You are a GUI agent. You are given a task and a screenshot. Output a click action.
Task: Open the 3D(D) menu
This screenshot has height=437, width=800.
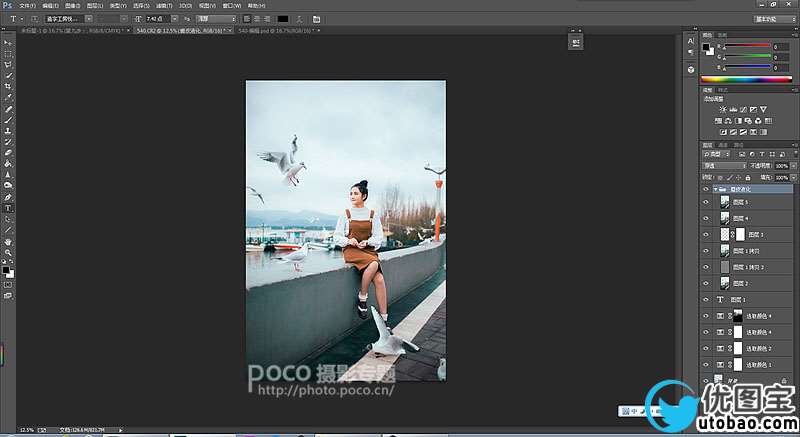(185, 6)
